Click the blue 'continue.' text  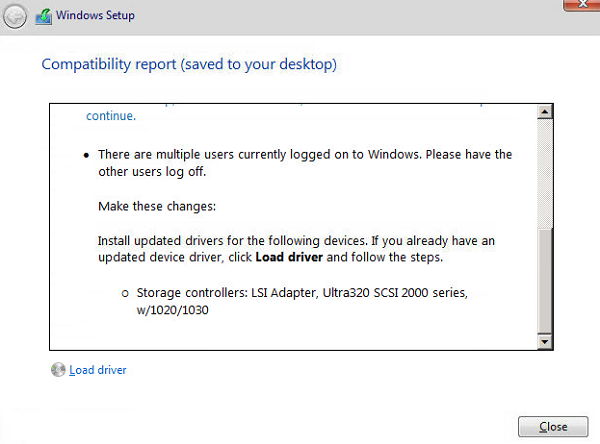coord(111,116)
